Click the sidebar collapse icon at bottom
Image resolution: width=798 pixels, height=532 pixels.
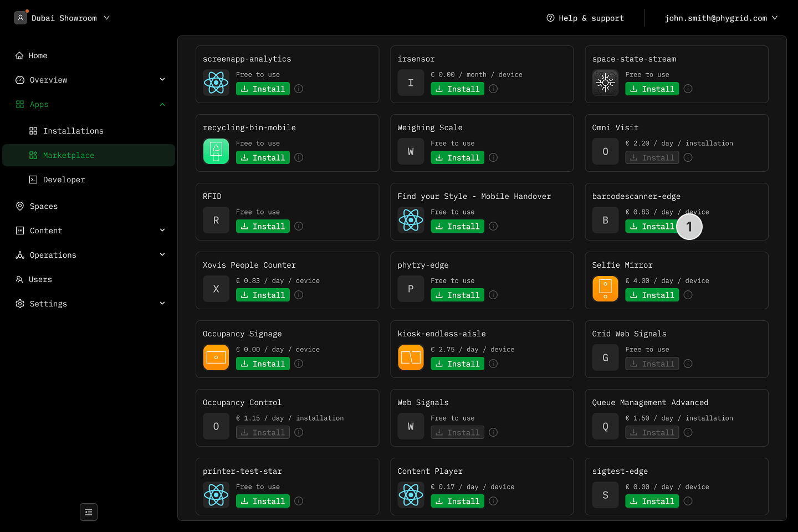[89, 512]
